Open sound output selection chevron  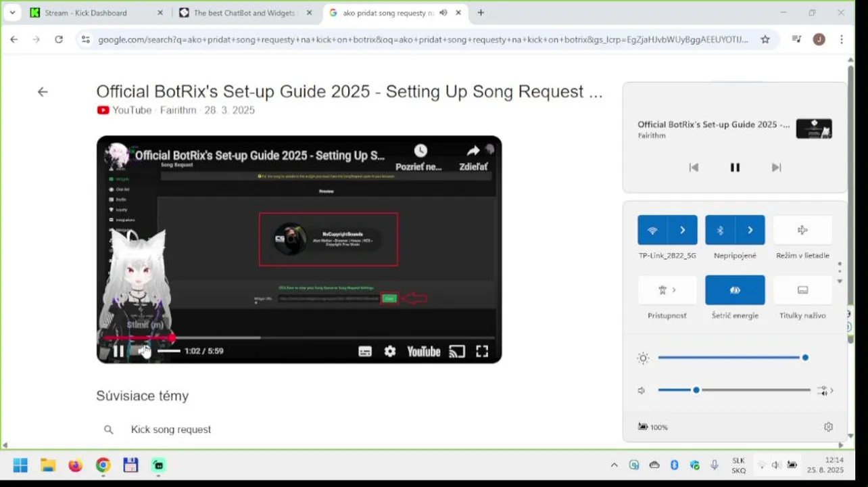pyautogui.click(x=825, y=391)
